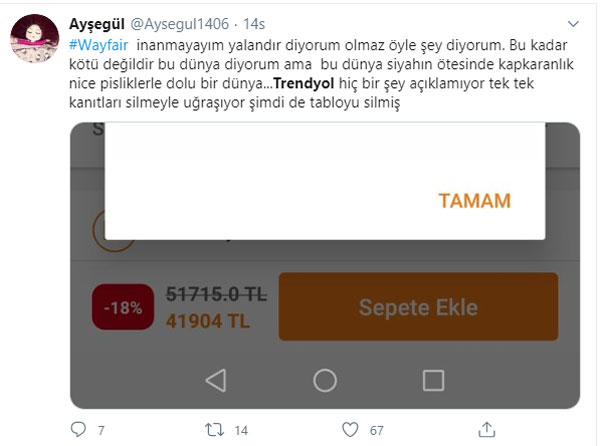Tap the Android recents square icon
This screenshot has height=446, width=600.
coord(433,380)
